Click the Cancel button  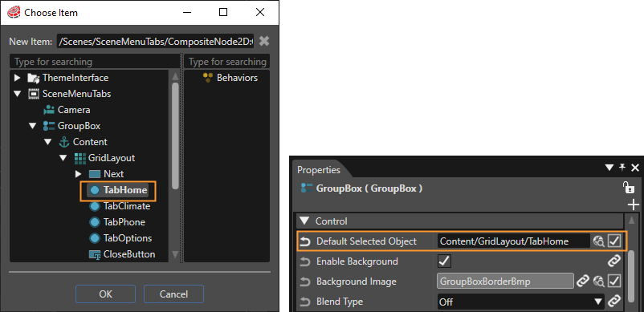[173, 294]
